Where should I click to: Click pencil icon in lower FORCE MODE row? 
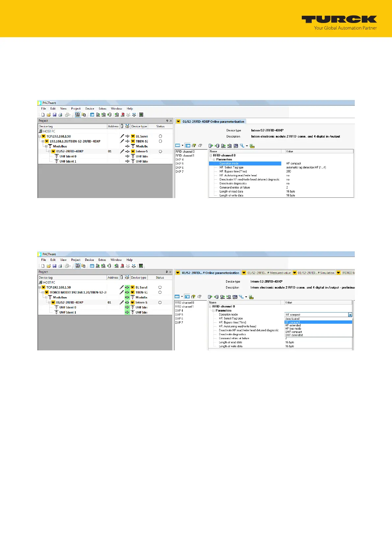(122, 292)
